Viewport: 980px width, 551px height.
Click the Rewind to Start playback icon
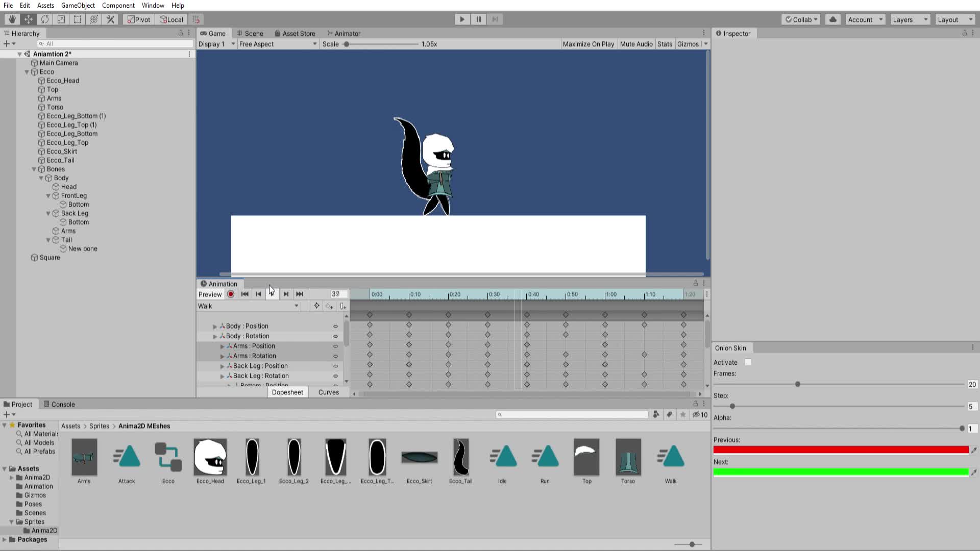pos(245,294)
